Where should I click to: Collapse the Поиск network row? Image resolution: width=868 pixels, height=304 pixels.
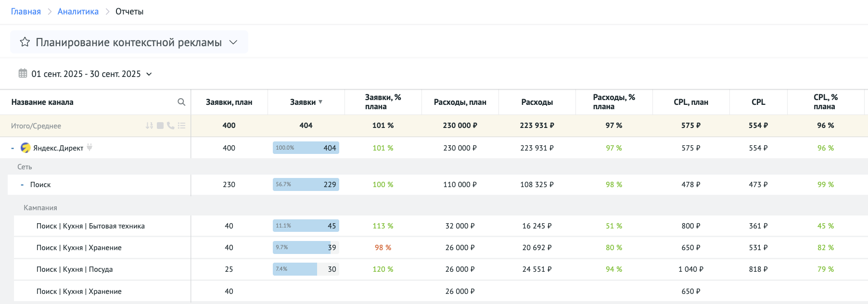(22, 185)
